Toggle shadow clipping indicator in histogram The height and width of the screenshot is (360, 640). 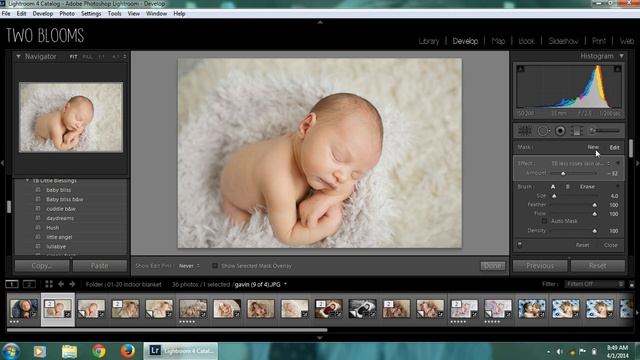pos(520,69)
